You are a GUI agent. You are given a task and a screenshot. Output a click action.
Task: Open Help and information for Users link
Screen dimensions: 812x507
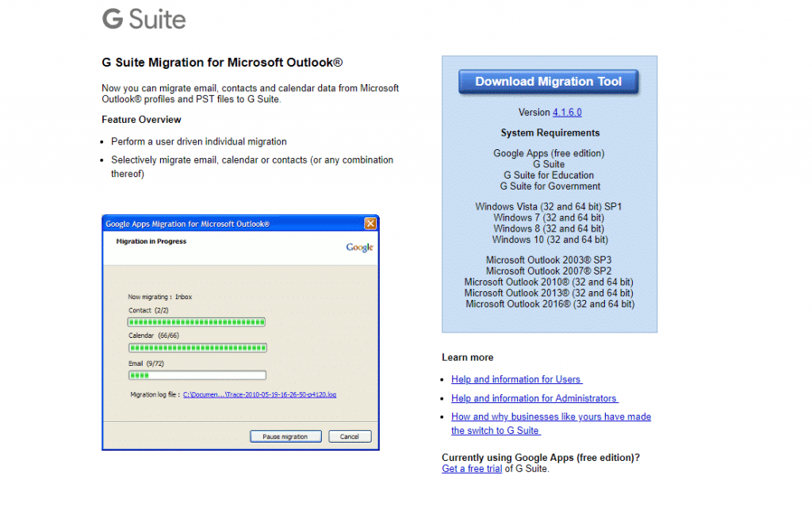pyautogui.click(x=516, y=379)
